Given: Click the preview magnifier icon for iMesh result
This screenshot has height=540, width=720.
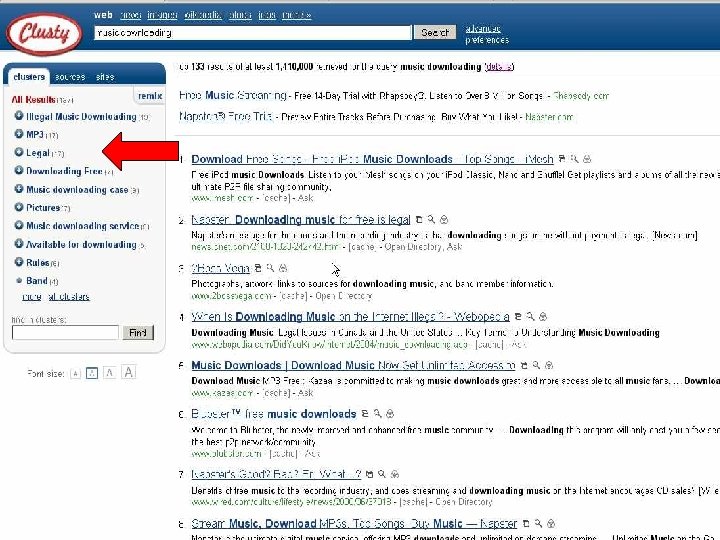Looking at the screenshot, I should pos(574,159).
